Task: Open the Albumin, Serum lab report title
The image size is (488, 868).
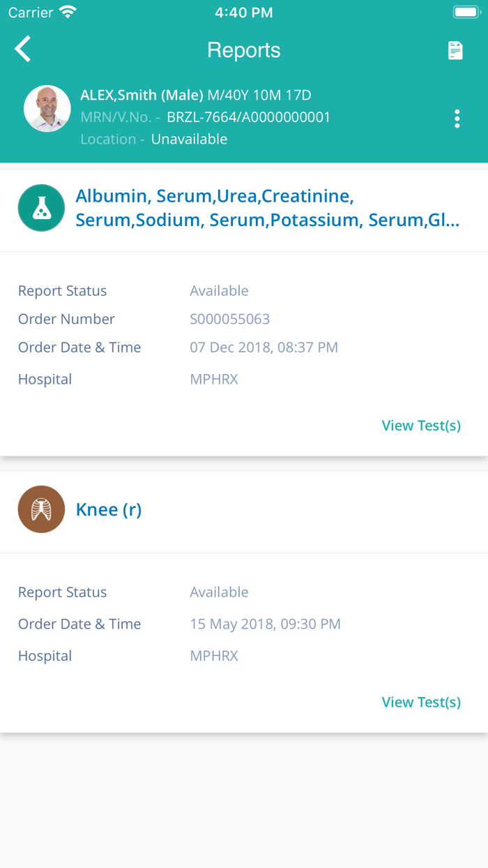Action: 267,208
